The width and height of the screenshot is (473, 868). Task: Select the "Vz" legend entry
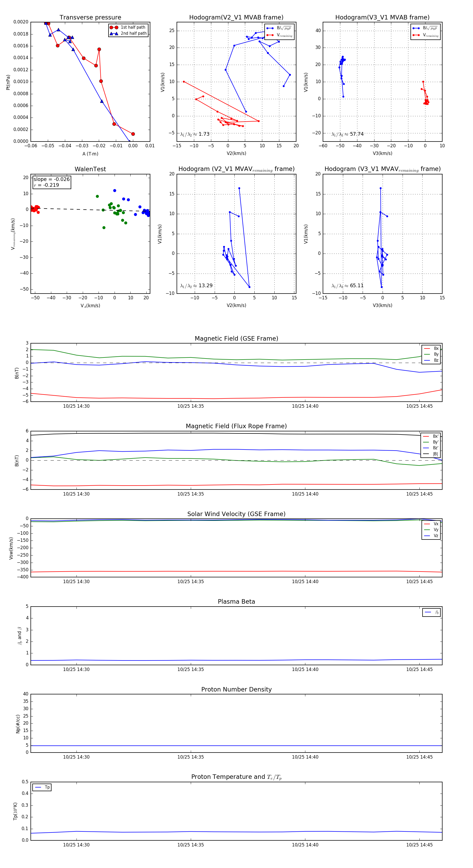(x=431, y=536)
